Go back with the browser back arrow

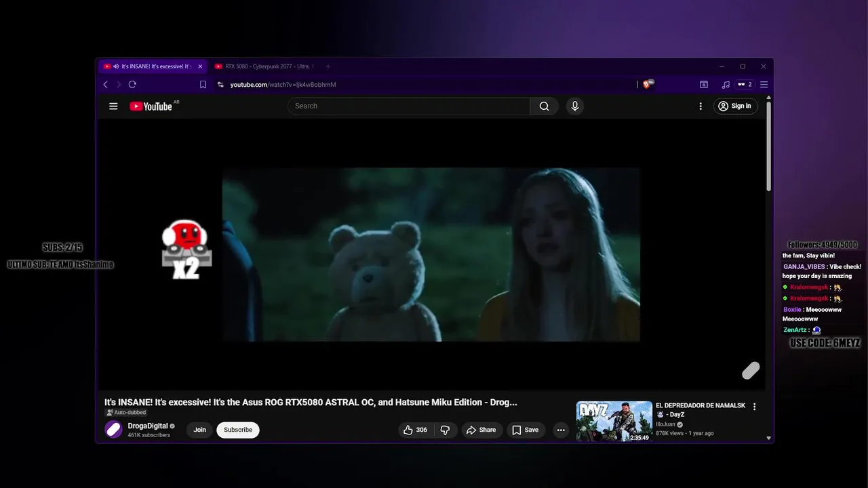click(105, 85)
